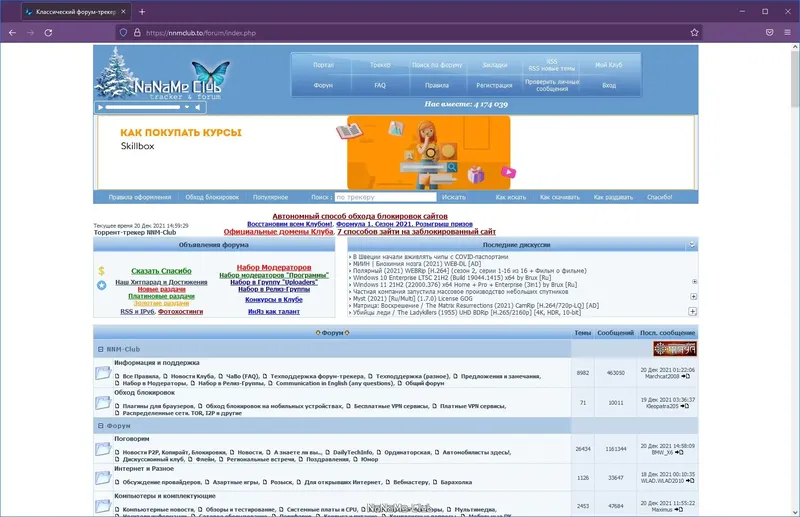Open the Портал menu item
The image size is (800, 517).
323,65
